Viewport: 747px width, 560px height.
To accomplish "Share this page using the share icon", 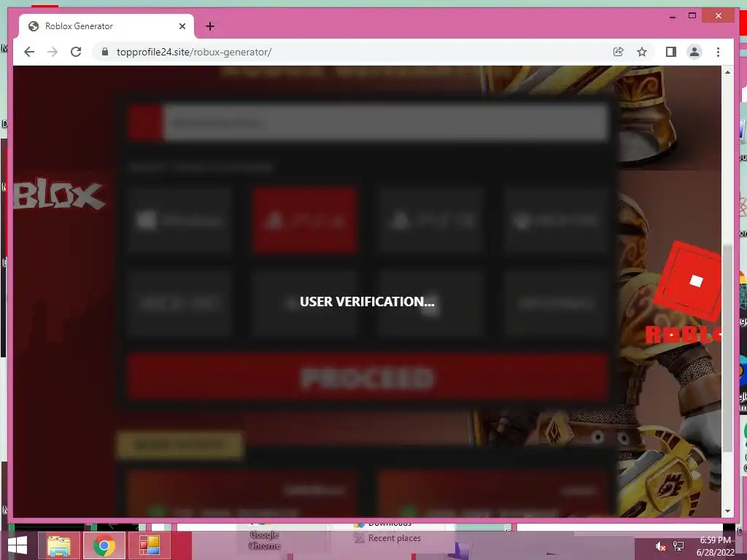I will [618, 52].
